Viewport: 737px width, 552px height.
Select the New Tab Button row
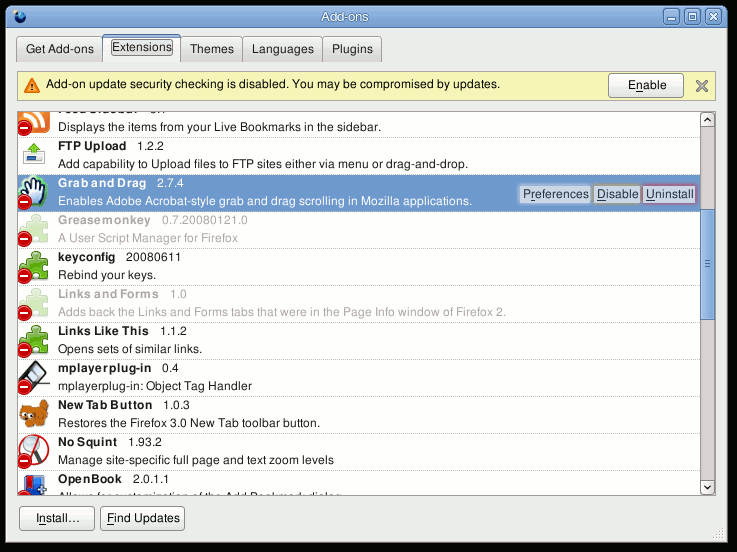(x=359, y=415)
